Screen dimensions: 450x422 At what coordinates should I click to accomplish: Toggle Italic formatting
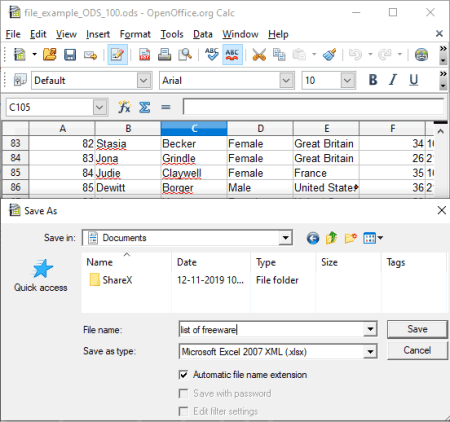pyautogui.click(x=393, y=80)
